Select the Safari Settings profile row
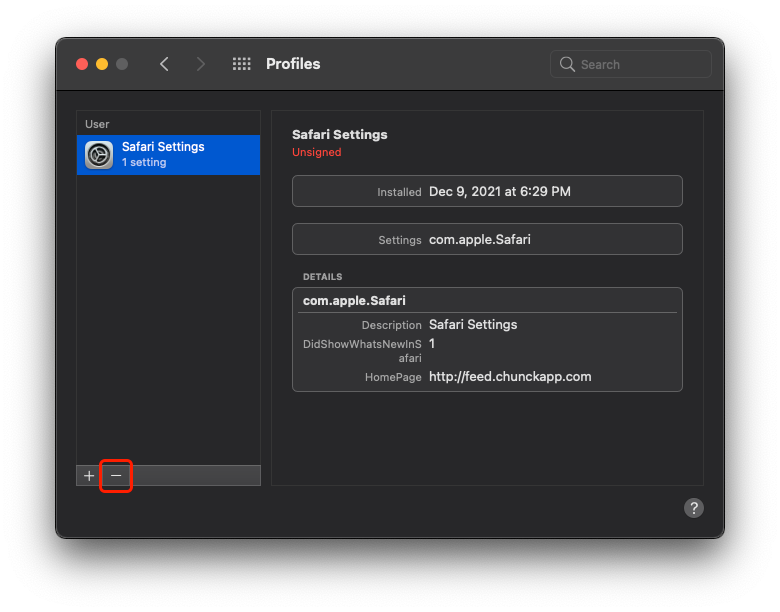This screenshot has height=612, width=780. pyautogui.click(x=169, y=155)
